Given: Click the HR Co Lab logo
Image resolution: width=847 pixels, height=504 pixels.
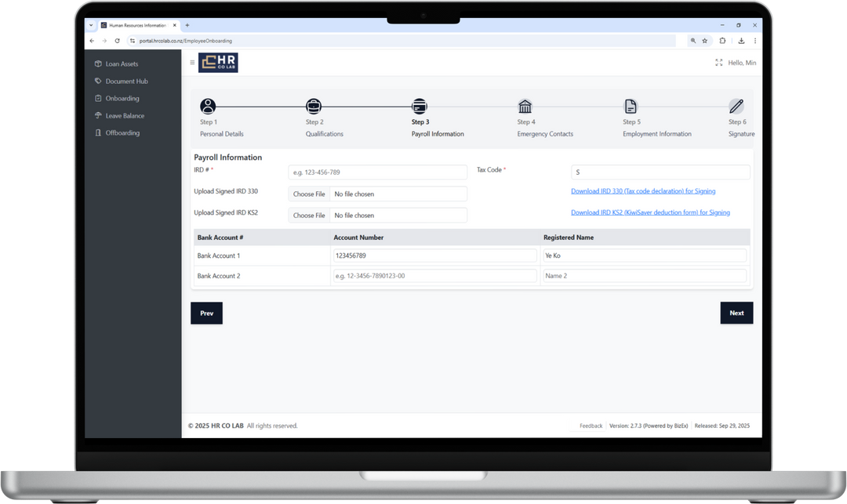Looking at the screenshot, I should (x=218, y=63).
